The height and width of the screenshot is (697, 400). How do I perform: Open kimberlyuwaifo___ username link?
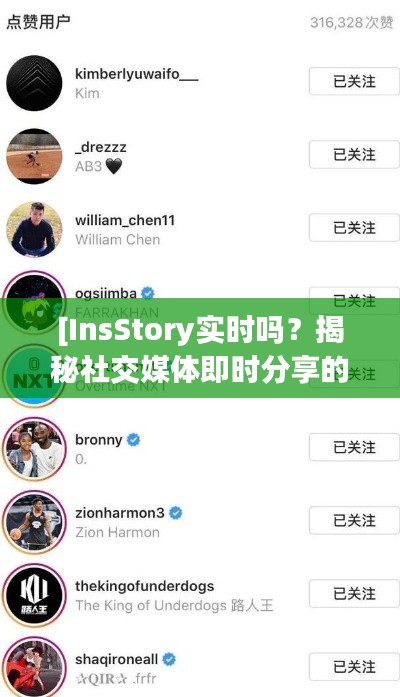point(136,74)
